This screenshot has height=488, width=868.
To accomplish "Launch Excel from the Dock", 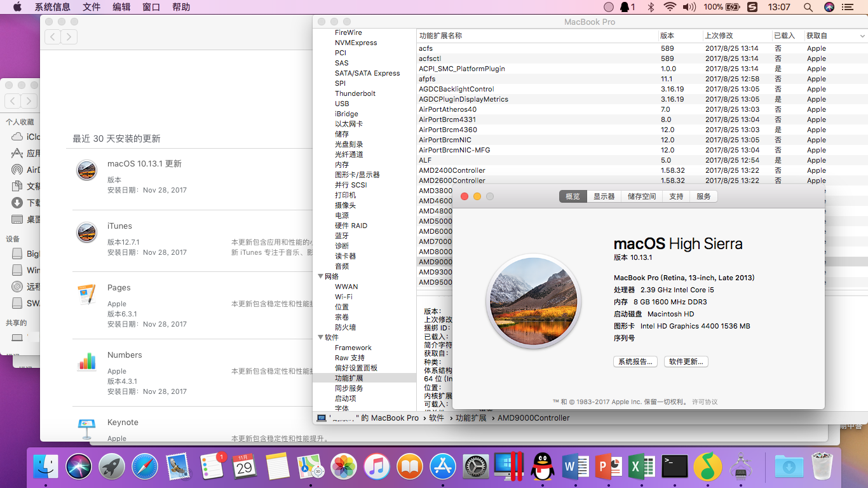I will pyautogui.click(x=642, y=468).
